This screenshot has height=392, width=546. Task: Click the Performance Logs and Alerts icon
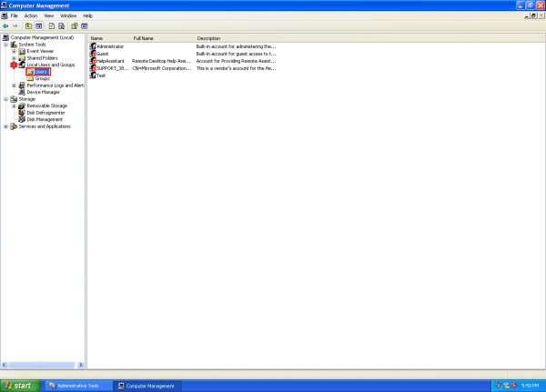(x=22, y=85)
